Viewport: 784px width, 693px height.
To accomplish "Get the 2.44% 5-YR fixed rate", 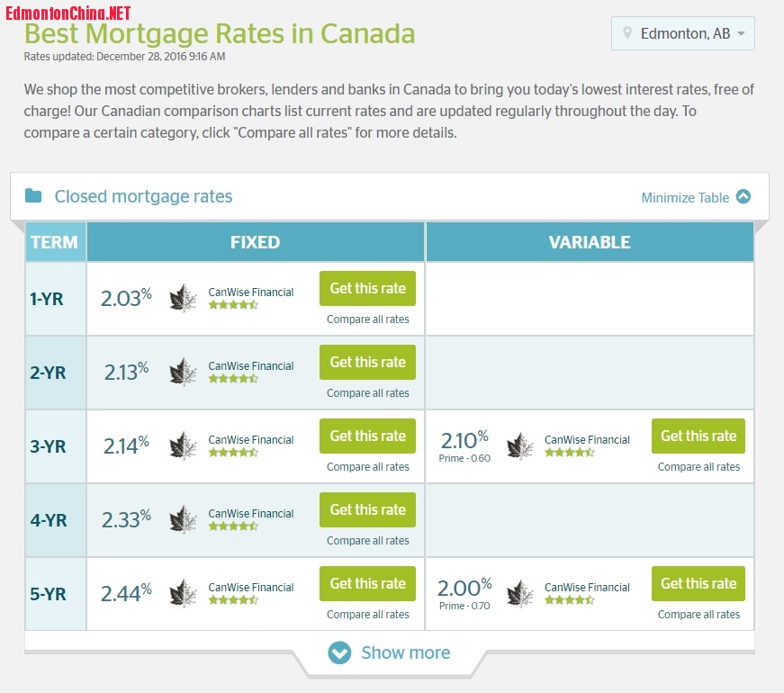I will [367, 583].
